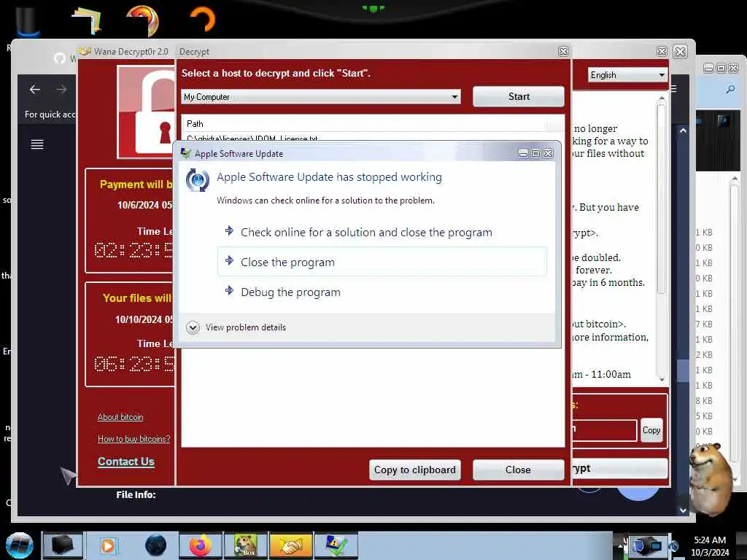Image resolution: width=747 pixels, height=560 pixels.
Task: Open the Windows Start orb
Action: coord(20,545)
